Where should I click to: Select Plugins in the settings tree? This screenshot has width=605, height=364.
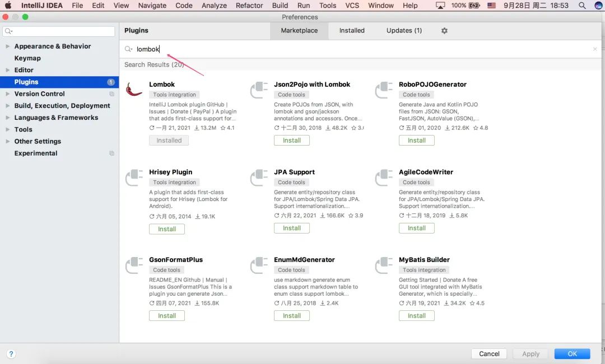(59, 82)
